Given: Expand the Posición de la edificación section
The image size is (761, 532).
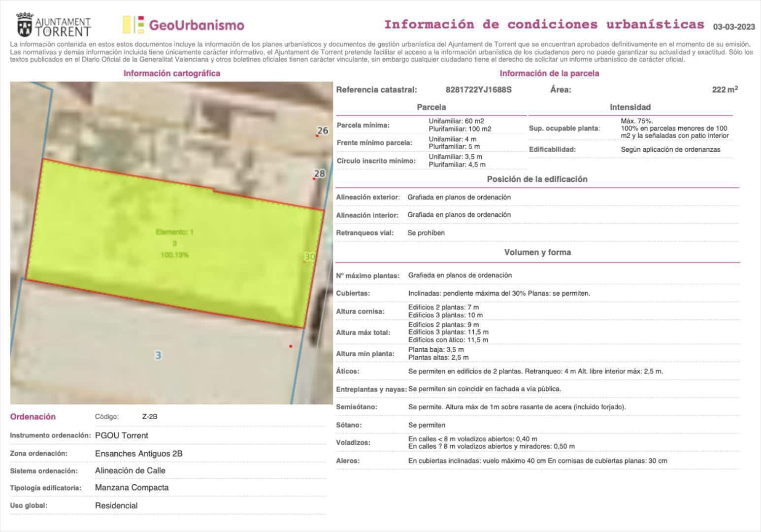Looking at the screenshot, I should tap(536, 179).
